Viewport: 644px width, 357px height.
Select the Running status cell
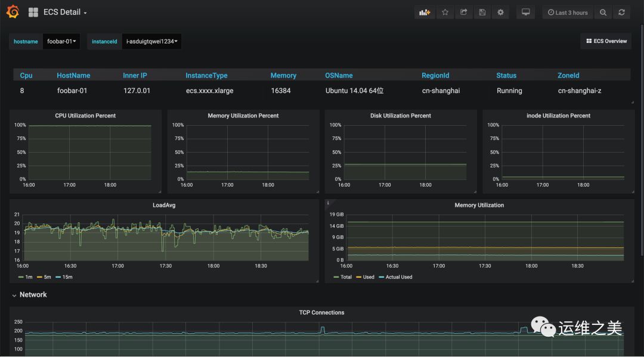point(509,91)
